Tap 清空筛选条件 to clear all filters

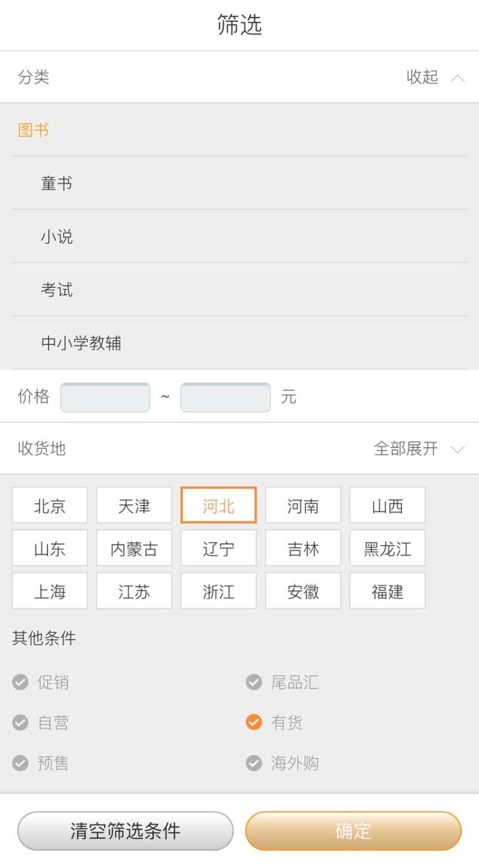[125, 830]
